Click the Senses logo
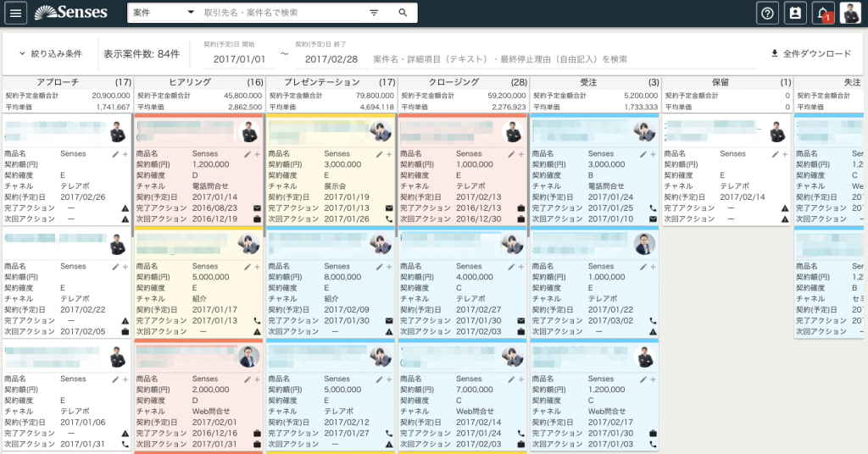This screenshot has height=454, width=868. tap(71, 12)
